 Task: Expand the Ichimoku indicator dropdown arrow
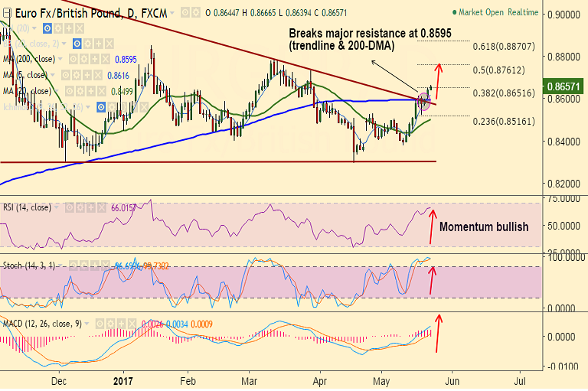(x=88, y=108)
